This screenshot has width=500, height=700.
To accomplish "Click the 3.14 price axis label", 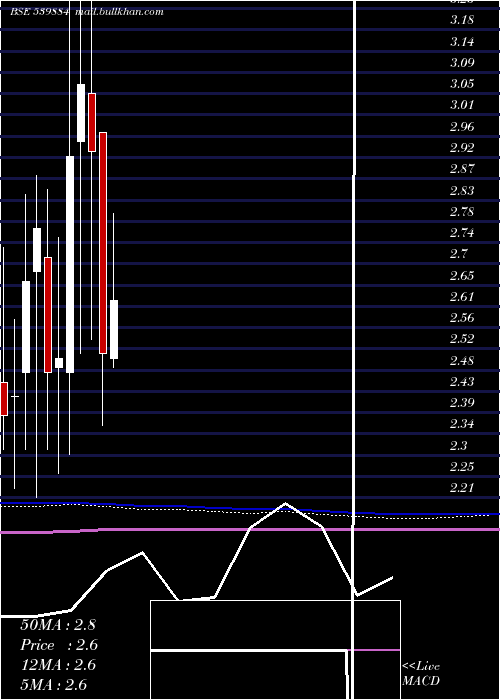I will coord(462,42).
